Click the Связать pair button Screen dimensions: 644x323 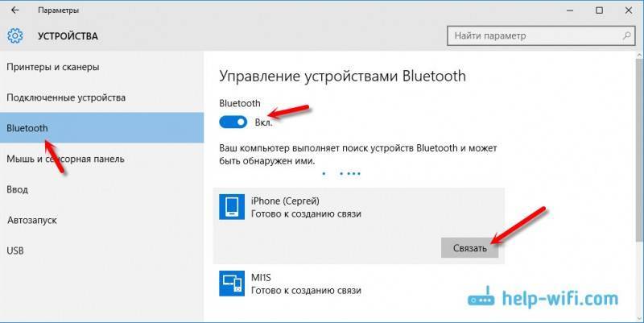[x=470, y=248]
